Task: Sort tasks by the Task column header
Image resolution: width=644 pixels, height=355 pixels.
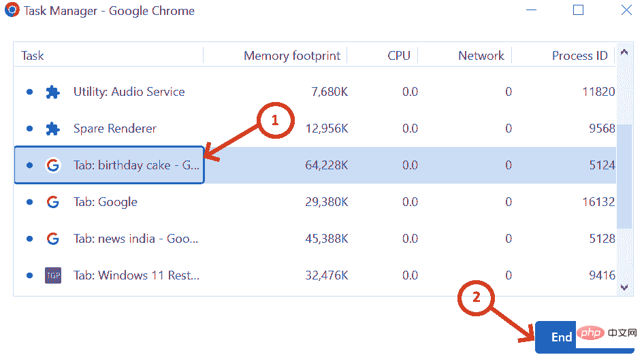Action: (x=33, y=56)
